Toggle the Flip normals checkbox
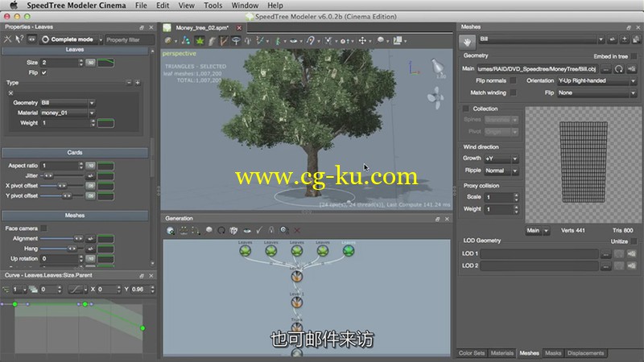Image resolution: width=644 pixels, height=362 pixels. (x=513, y=80)
